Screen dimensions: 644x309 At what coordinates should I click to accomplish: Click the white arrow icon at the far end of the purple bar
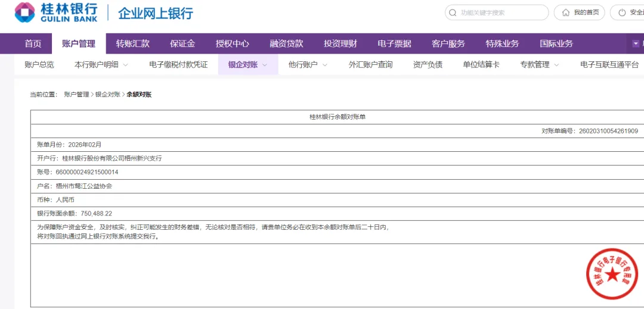[636, 43]
